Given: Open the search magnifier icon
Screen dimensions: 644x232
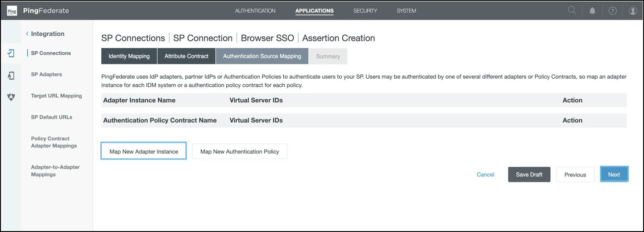Looking at the screenshot, I should click(572, 11).
